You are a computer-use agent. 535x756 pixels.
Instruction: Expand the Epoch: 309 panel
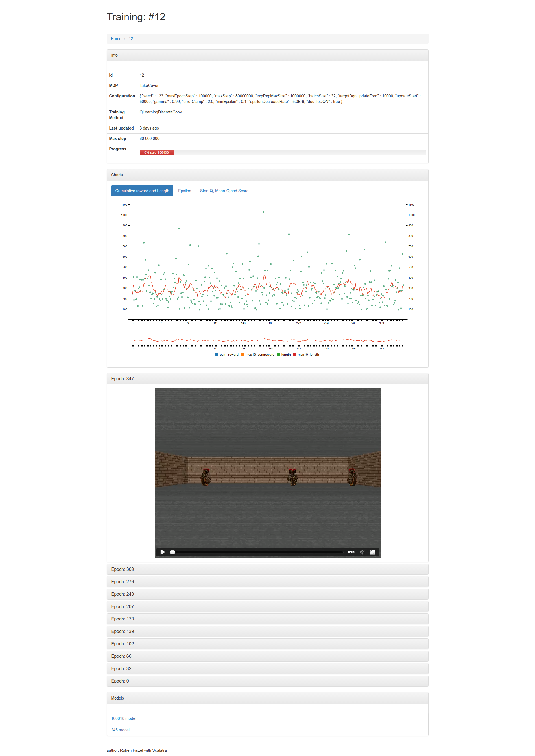(x=268, y=569)
